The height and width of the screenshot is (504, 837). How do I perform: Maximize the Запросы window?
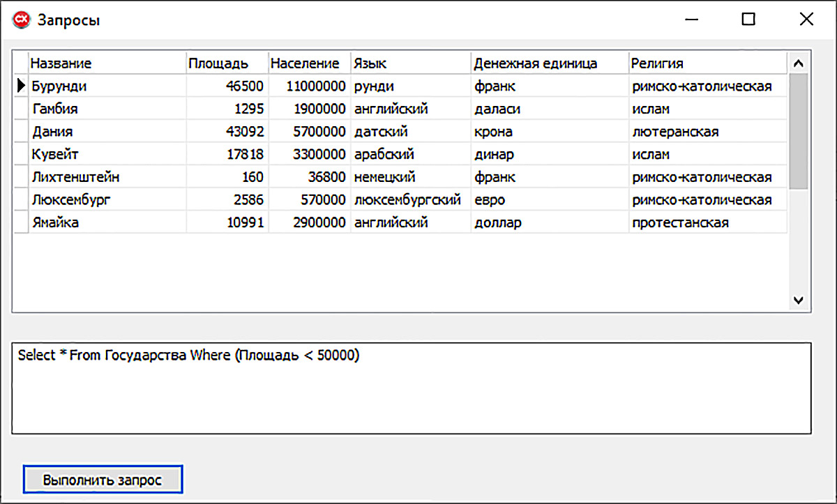click(748, 20)
